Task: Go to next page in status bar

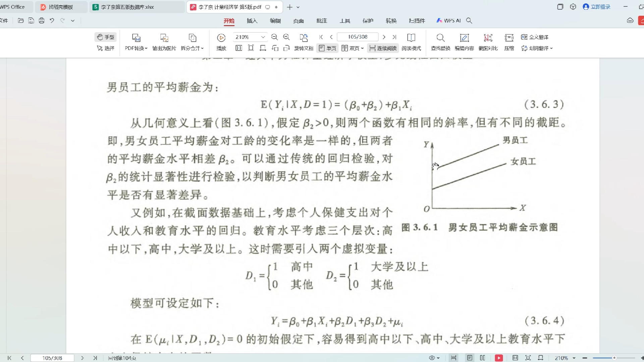Action: (x=82, y=358)
